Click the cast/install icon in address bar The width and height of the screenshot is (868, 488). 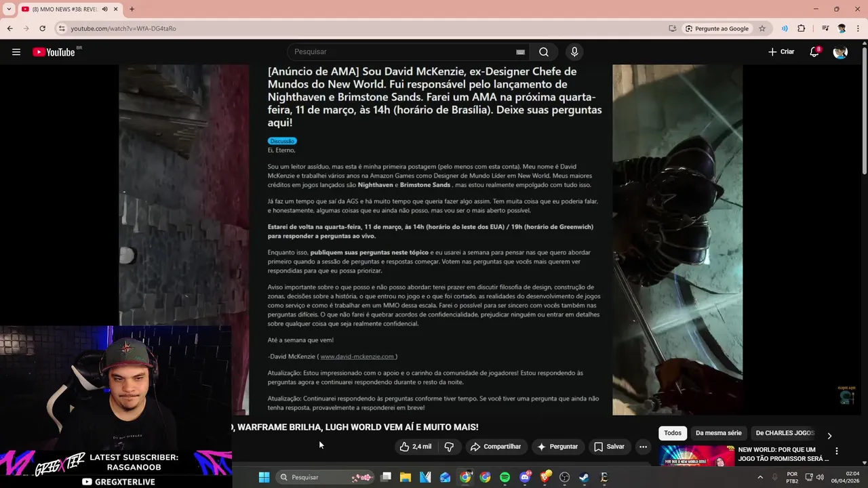pyautogui.click(x=672, y=28)
